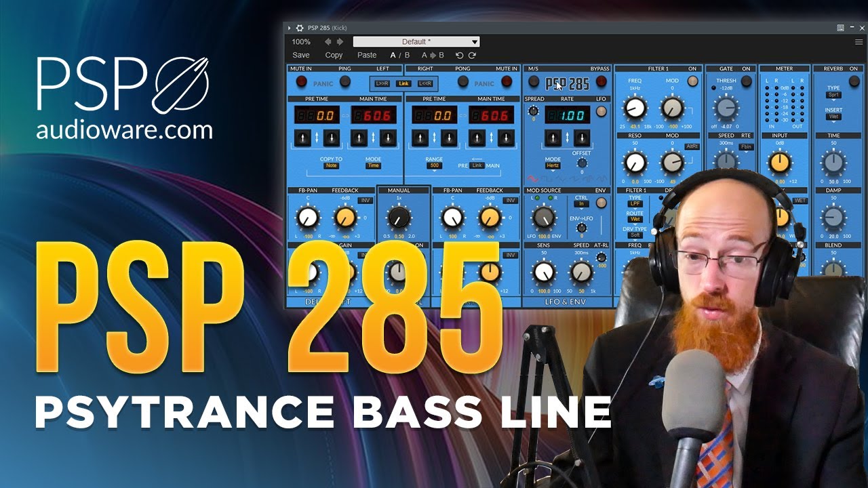
Task: Toggle the red BYPASS button
Action: click(601, 82)
